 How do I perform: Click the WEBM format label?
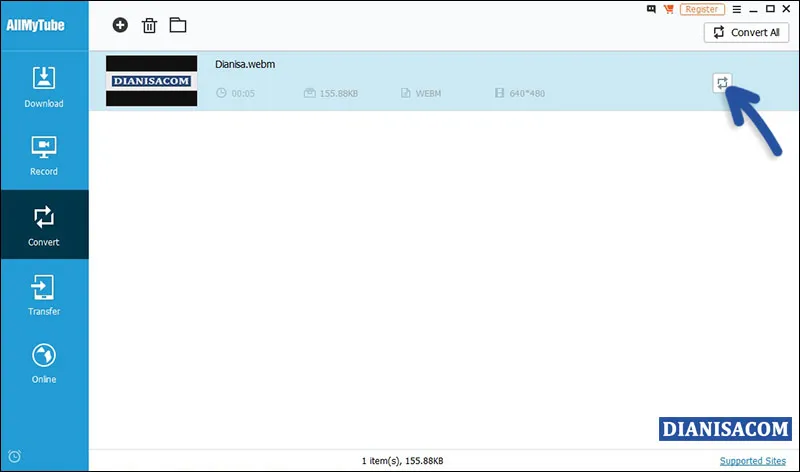pos(428,93)
